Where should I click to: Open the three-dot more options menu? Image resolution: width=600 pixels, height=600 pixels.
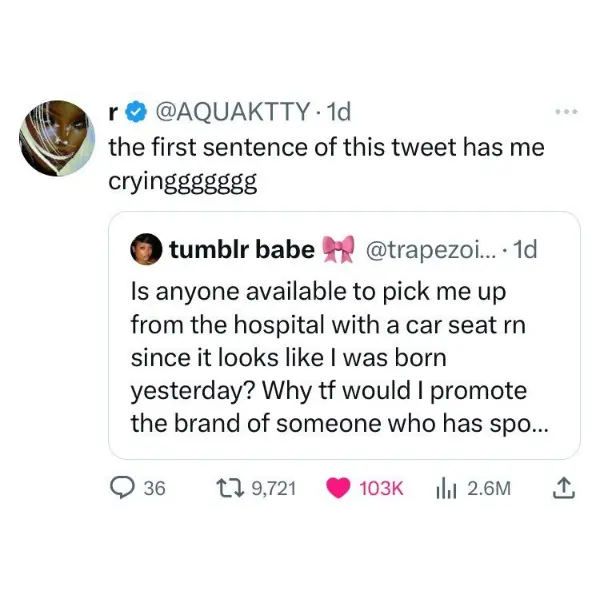(x=568, y=111)
